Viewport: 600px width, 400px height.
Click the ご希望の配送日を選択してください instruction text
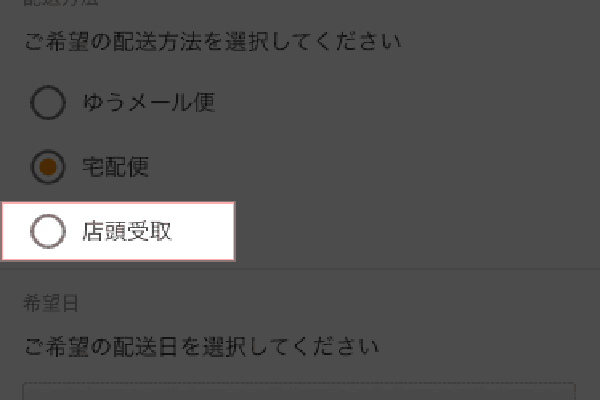(202, 346)
